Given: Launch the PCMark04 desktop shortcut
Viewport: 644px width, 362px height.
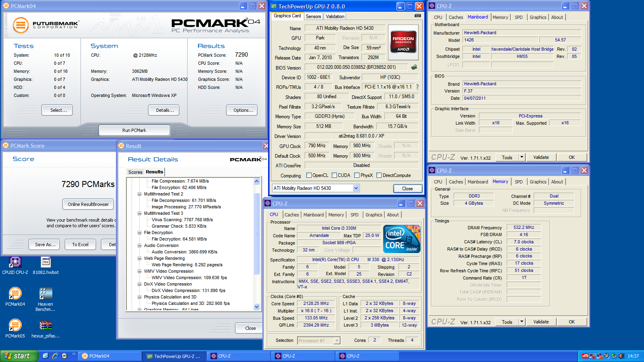Looking at the screenshot, I should point(15,297).
